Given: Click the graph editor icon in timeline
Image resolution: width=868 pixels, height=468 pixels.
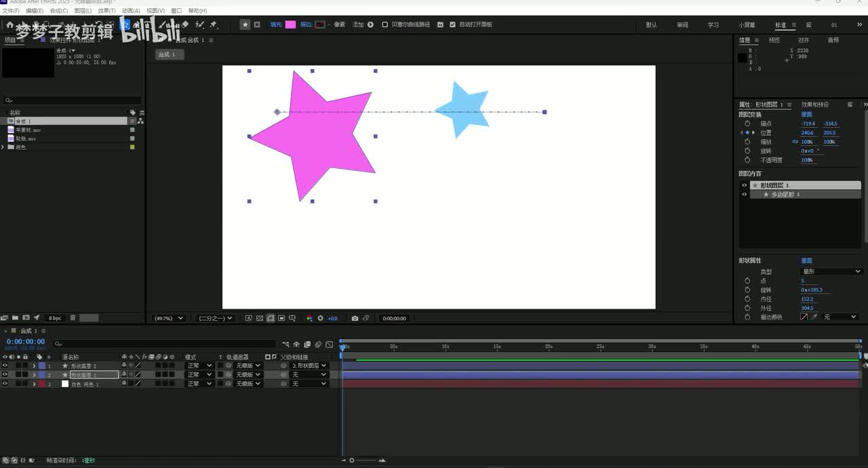Looking at the screenshot, I should click(x=329, y=345).
